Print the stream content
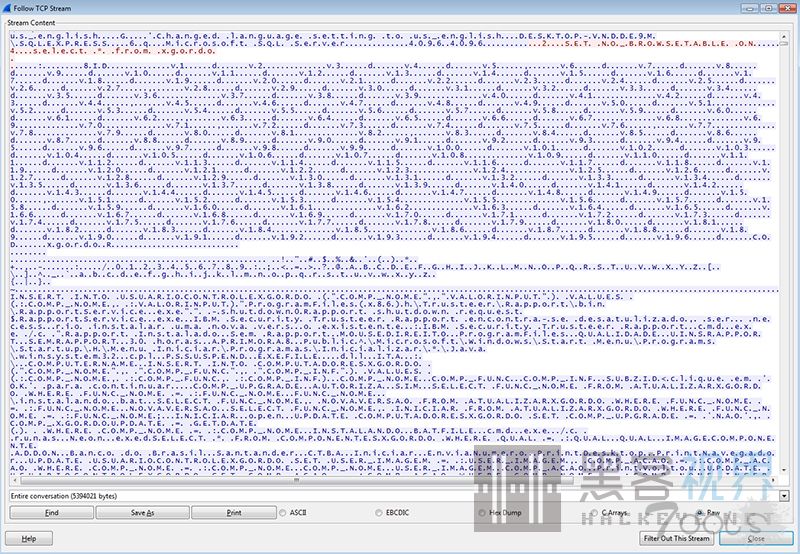This screenshot has height=554, width=800. [233, 512]
